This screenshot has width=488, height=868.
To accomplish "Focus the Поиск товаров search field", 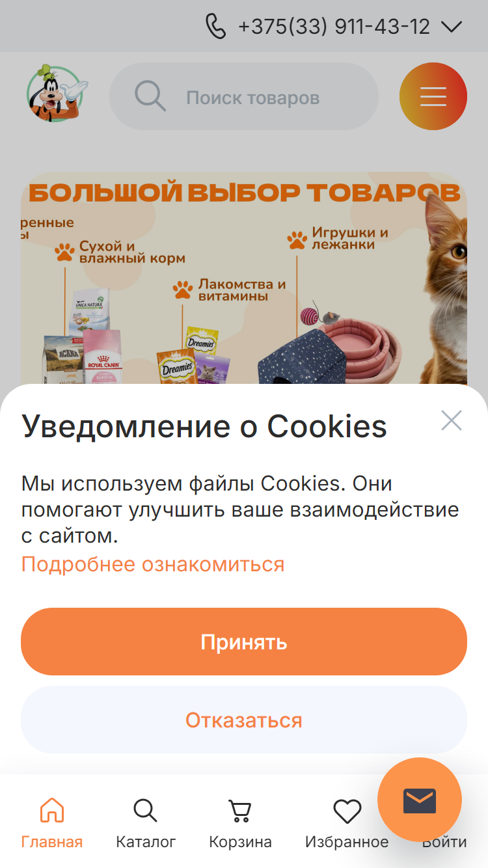I will (x=244, y=96).
